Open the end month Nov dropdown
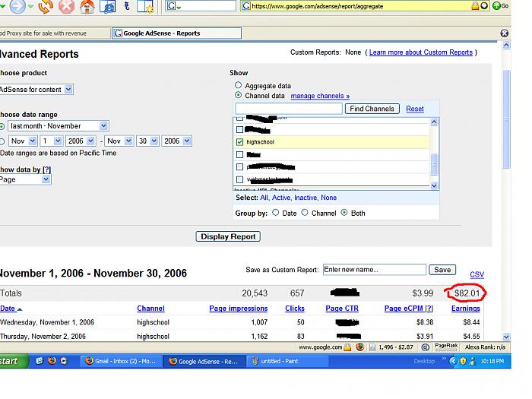 tap(119, 141)
